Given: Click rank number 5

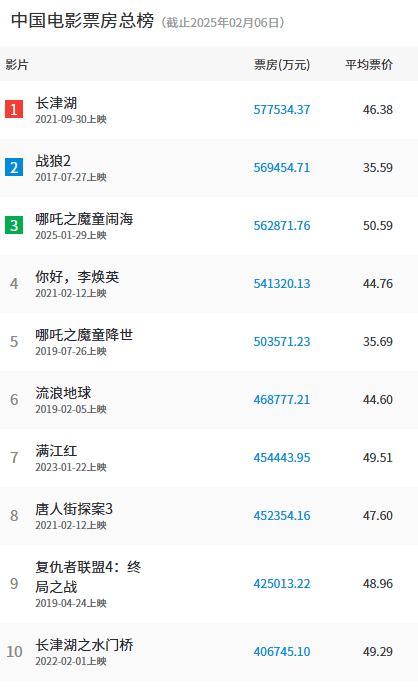Looking at the screenshot, I should pos(14,342).
